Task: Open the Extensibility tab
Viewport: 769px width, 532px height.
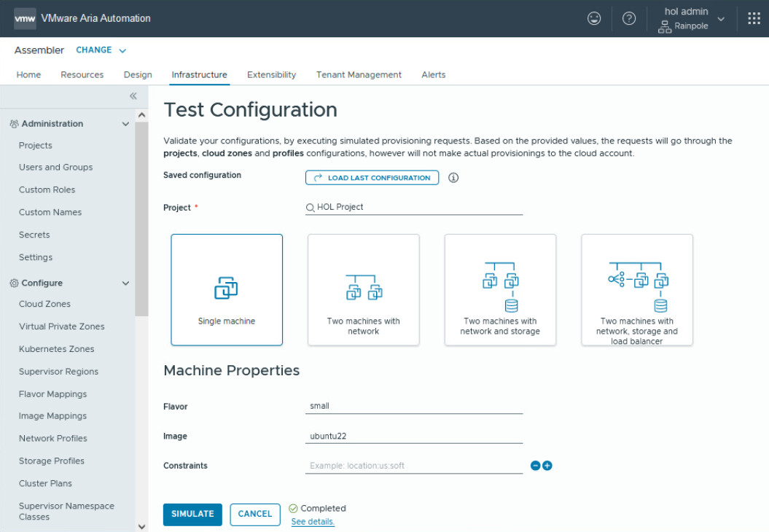Action: click(x=271, y=75)
